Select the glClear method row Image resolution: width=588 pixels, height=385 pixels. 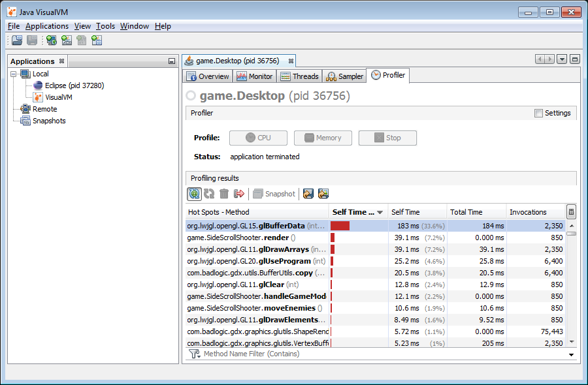point(376,285)
